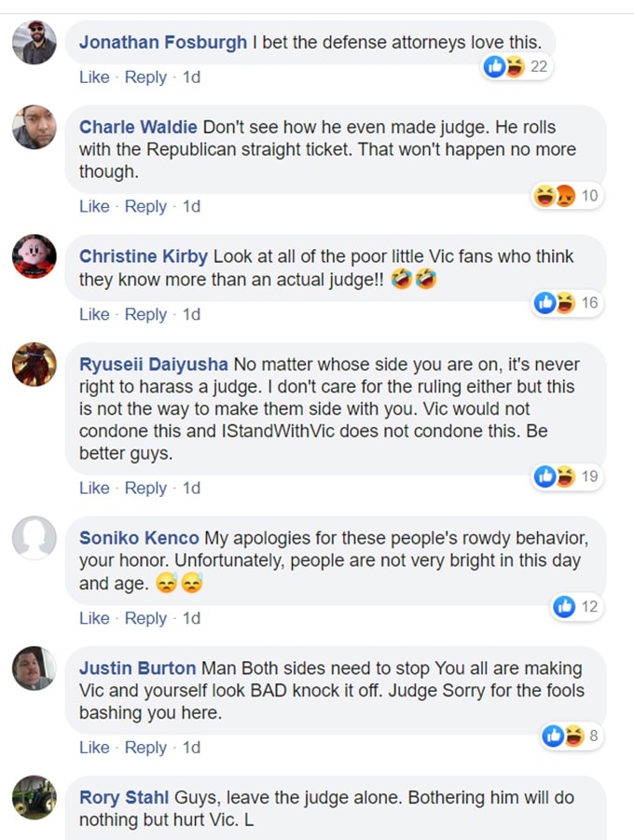Open Ryuseii Daiyusha's profile avatar
Screen dimensions: 634x840
click(x=34, y=364)
